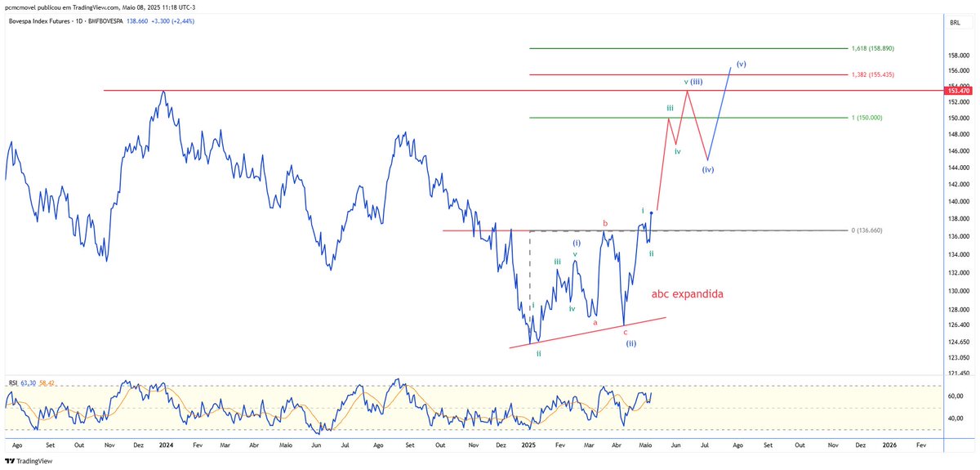Select the 'abc expandida' text annotation
Screen dimensions: 980x470
pos(687,293)
